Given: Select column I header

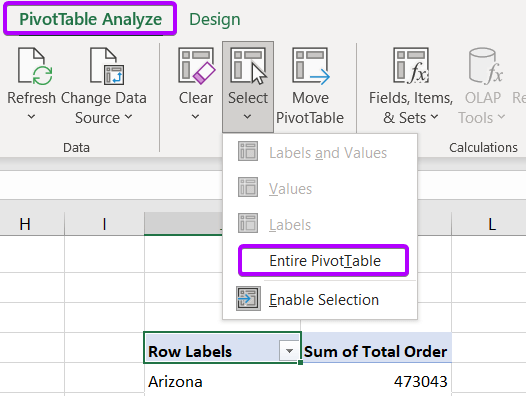Looking at the screenshot, I should 104,224.
